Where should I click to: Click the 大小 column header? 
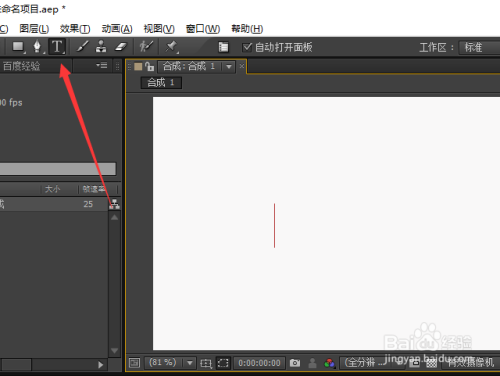pos(52,189)
